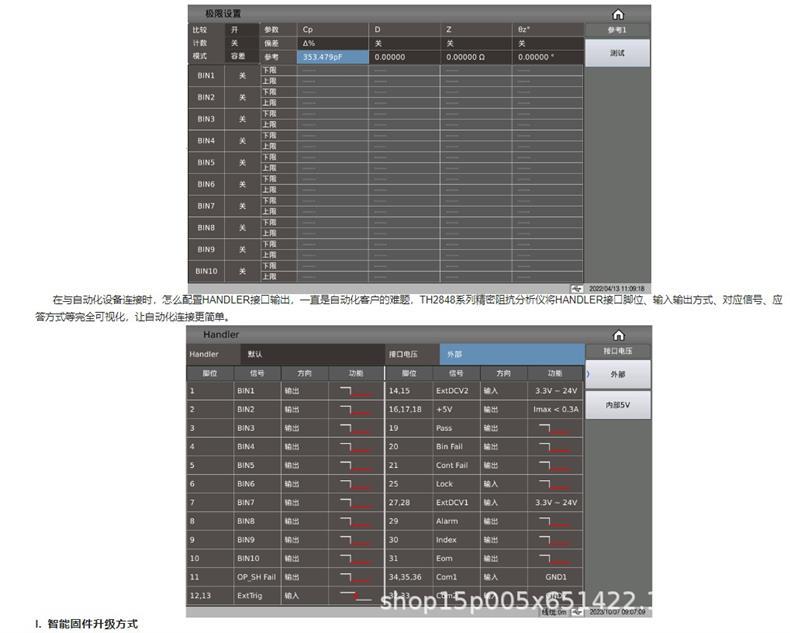Open 接口电压 selector showing 外部
790x633 pixels.
[512, 354]
